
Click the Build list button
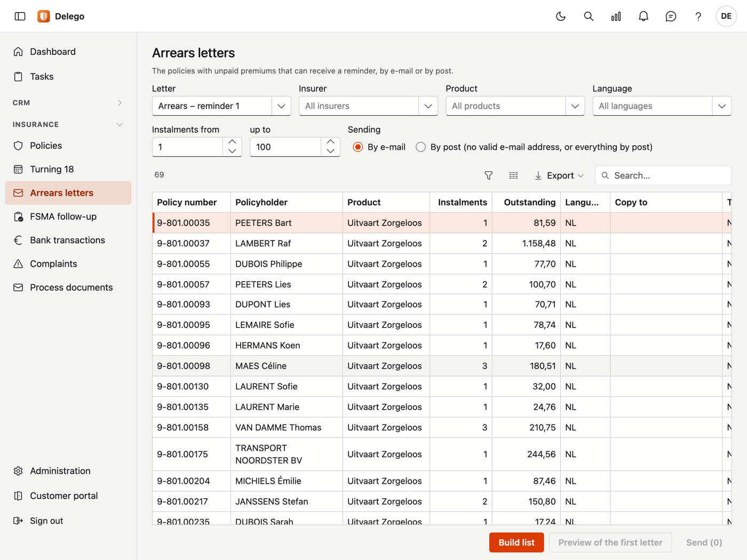(x=516, y=542)
